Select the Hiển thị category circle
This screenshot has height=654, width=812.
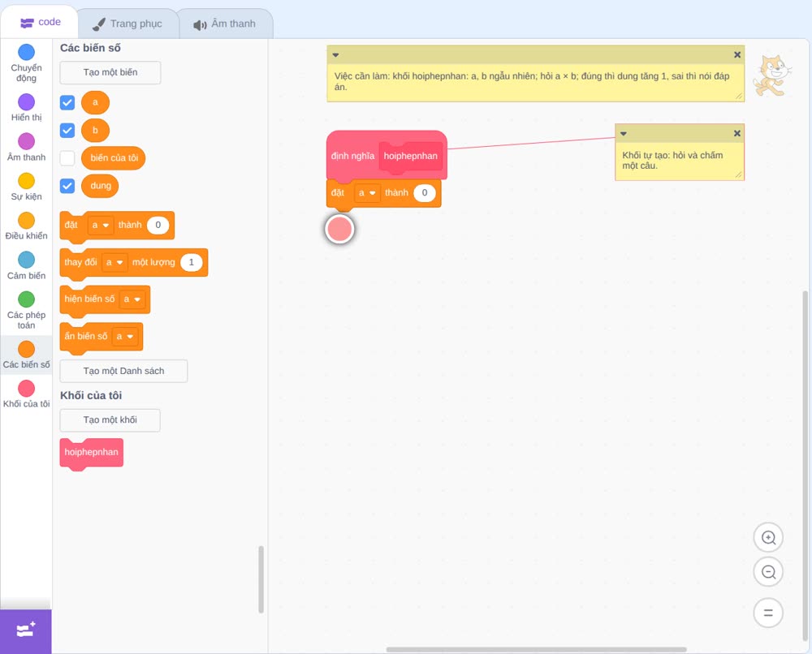pyautogui.click(x=27, y=102)
